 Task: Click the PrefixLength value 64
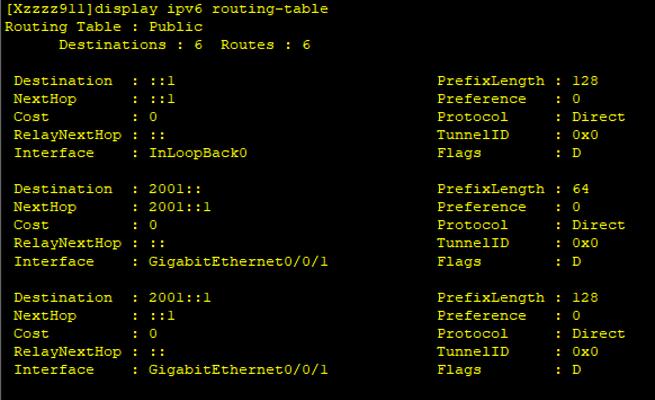[x=581, y=189]
